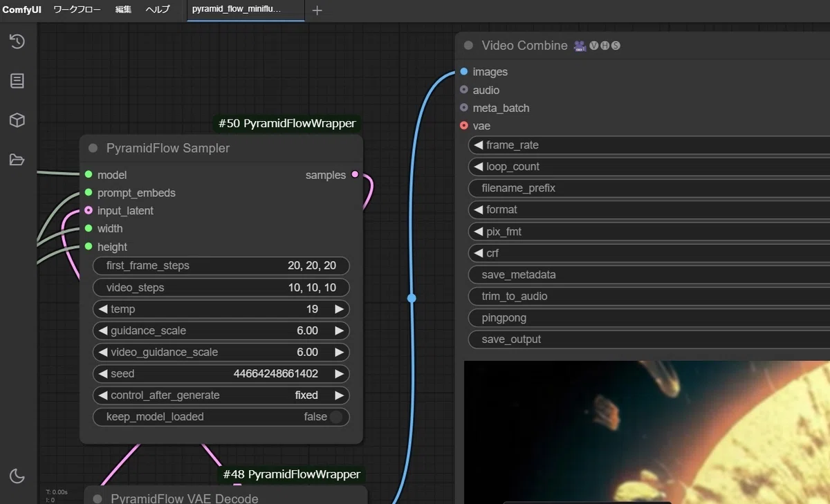
Task: Open the node library sidebar icon
Action: 17,81
